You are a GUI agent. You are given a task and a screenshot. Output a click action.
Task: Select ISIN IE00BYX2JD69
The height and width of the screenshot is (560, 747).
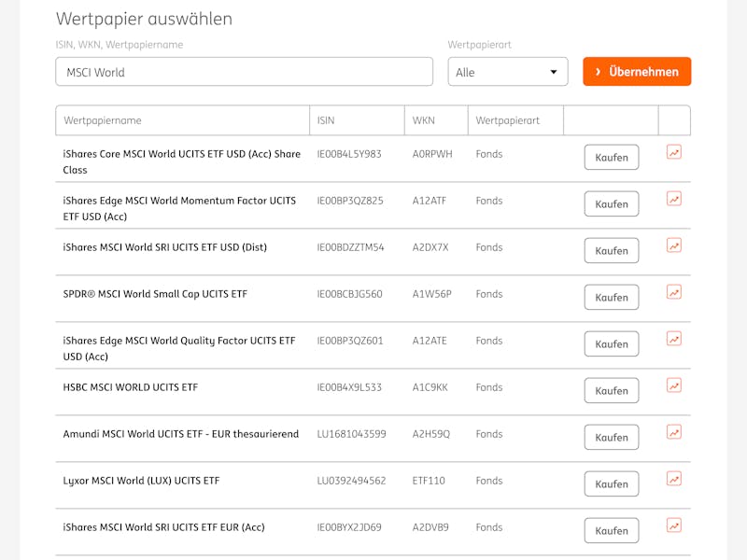tap(349, 527)
